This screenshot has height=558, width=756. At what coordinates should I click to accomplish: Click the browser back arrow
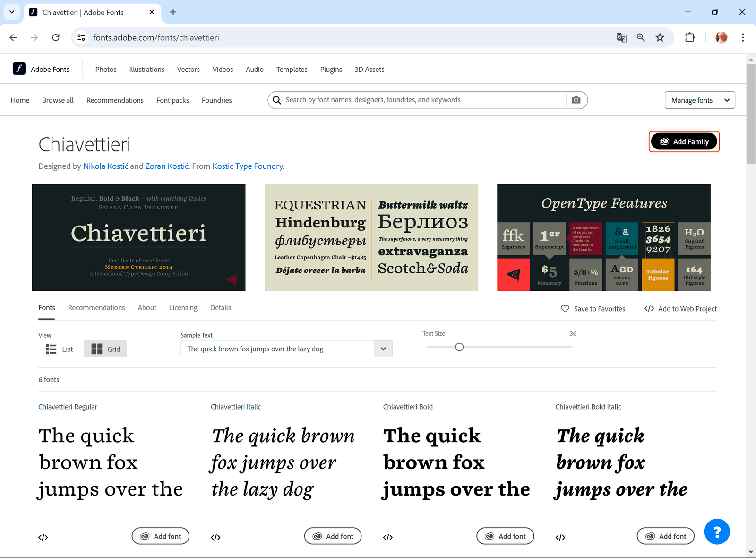[x=13, y=37]
